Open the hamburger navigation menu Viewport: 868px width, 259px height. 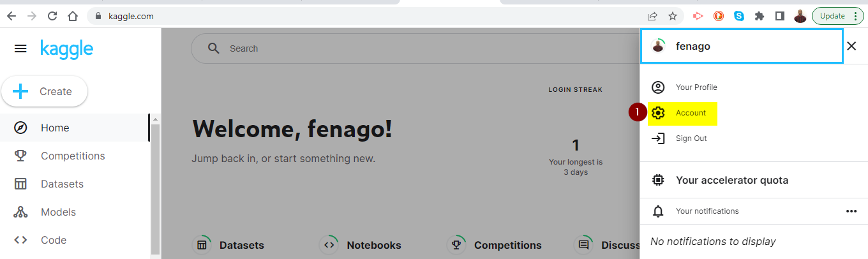(20, 48)
